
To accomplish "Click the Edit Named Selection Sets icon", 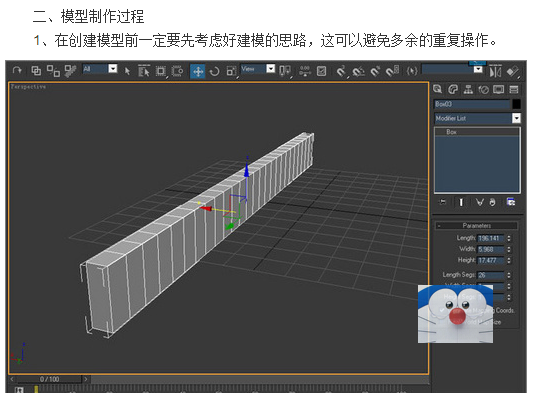I will (412, 71).
